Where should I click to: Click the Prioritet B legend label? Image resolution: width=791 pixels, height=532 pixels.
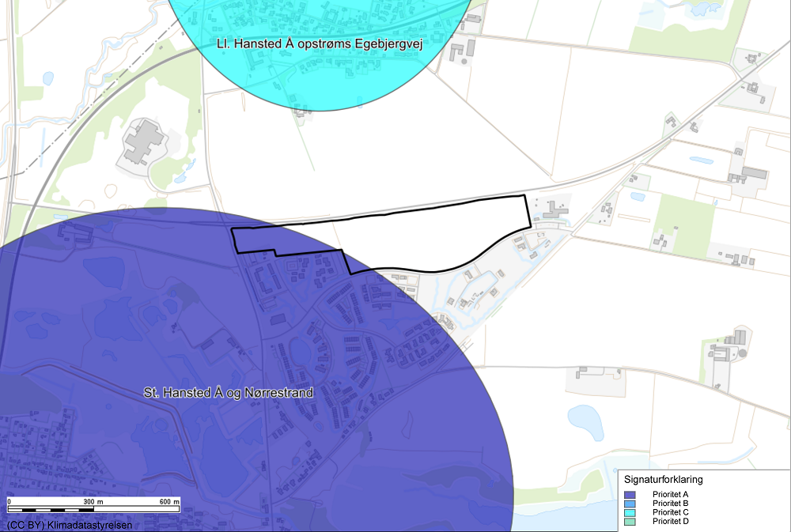pyautogui.click(x=671, y=504)
